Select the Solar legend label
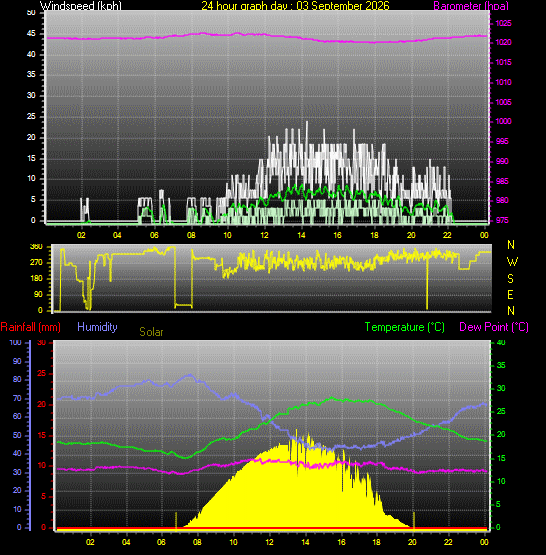Screen dimensions: 546x555 click(151, 332)
